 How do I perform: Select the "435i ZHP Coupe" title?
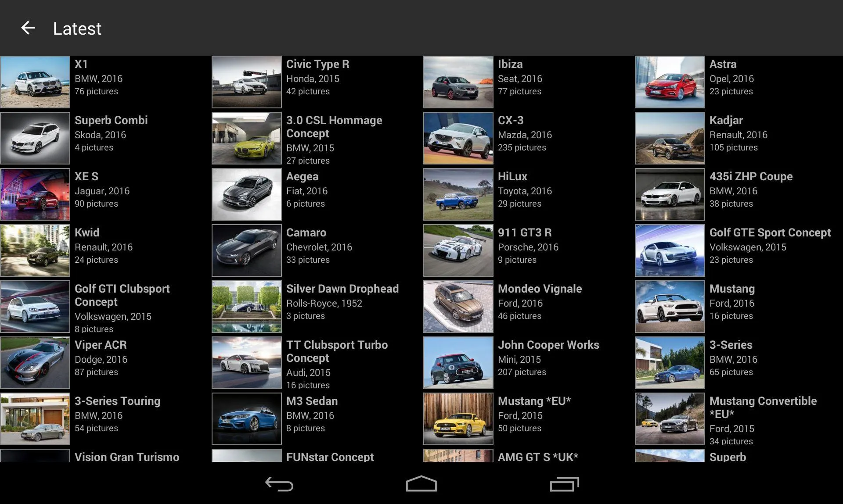click(x=751, y=176)
